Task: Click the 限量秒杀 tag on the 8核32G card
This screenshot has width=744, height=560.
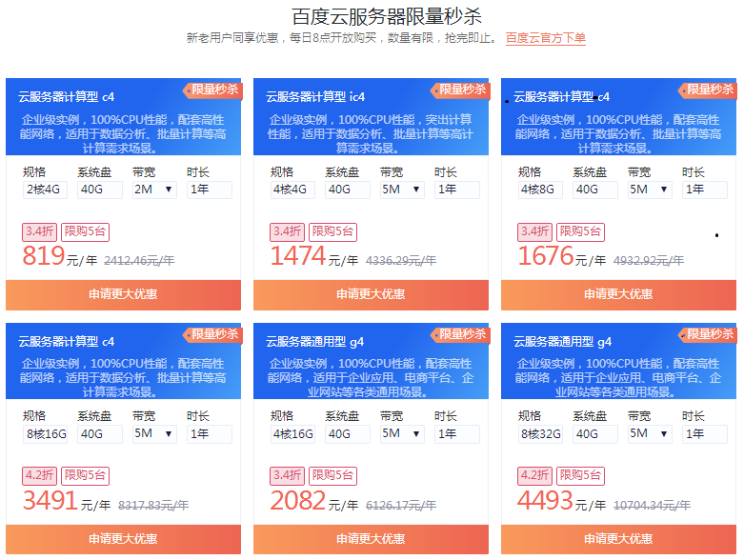Action: 709,334
